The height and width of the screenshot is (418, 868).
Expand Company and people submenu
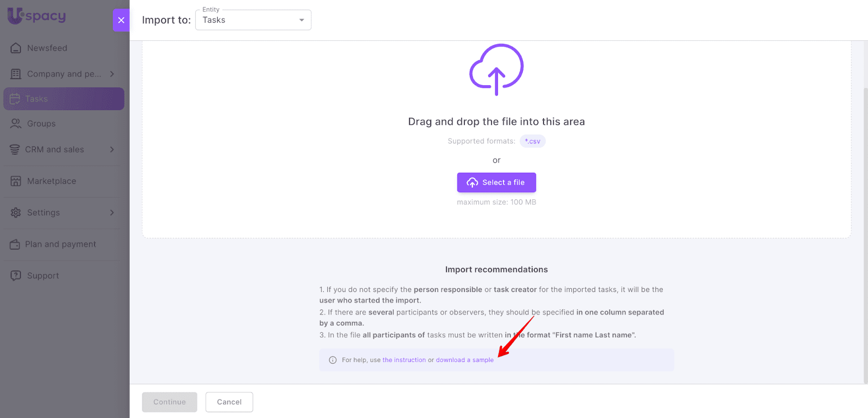(x=112, y=74)
